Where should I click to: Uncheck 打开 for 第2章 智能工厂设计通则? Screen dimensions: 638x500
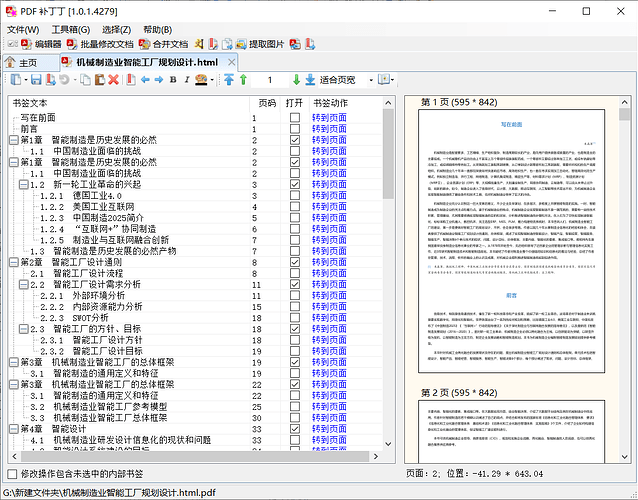point(295,262)
